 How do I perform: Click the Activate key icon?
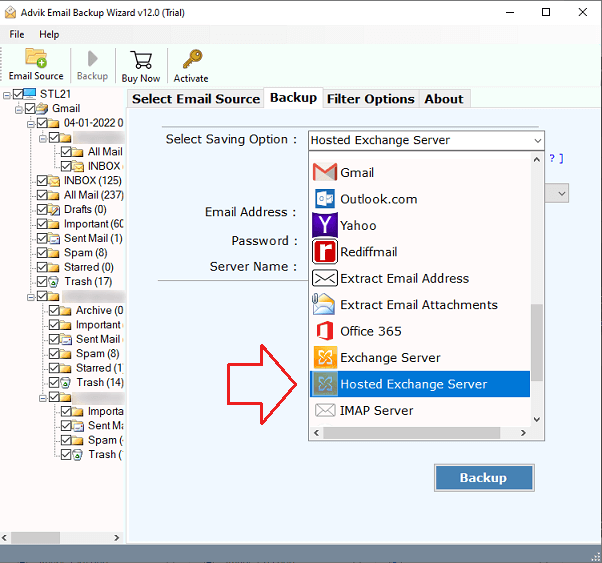pyautogui.click(x=192, y=59)
